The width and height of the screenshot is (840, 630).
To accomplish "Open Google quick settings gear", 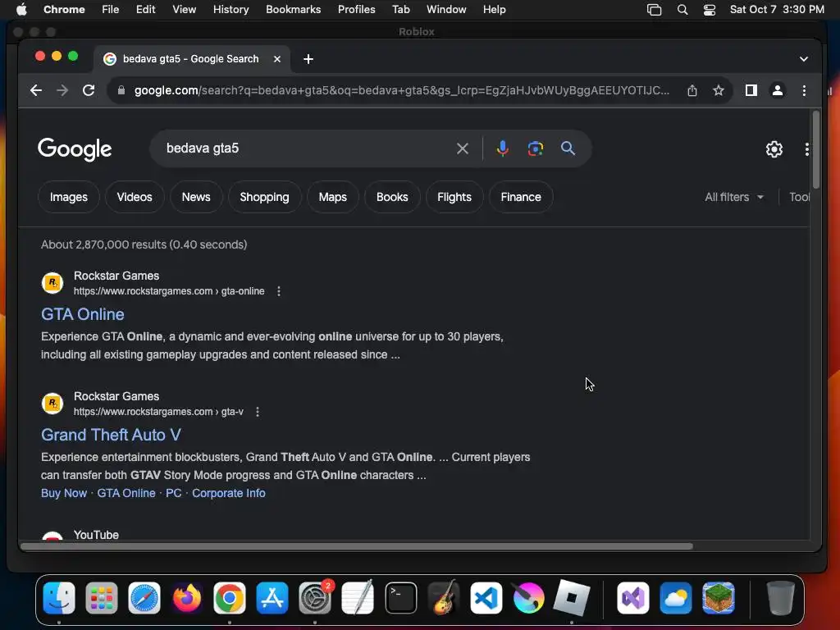I will click(x=774, y=149).
